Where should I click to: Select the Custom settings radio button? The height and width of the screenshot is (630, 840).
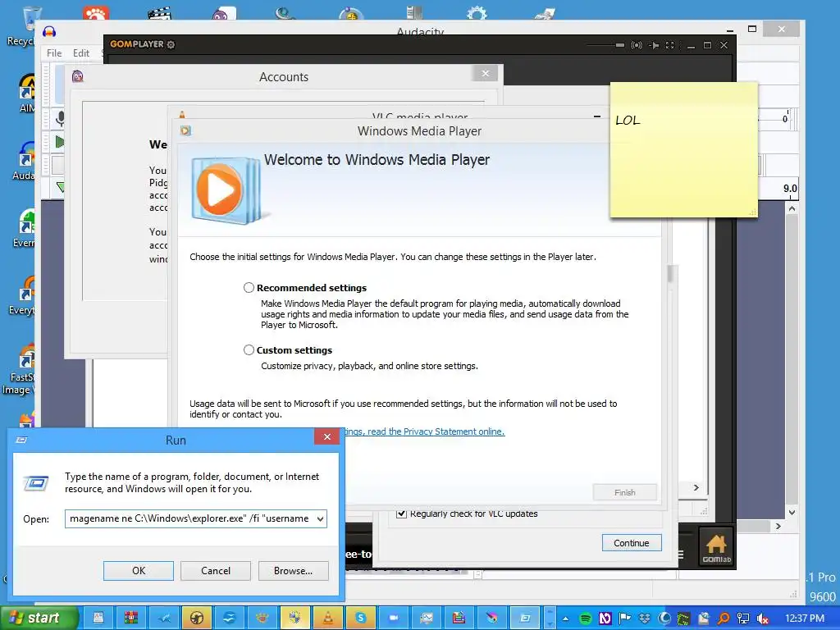point(249,349)
